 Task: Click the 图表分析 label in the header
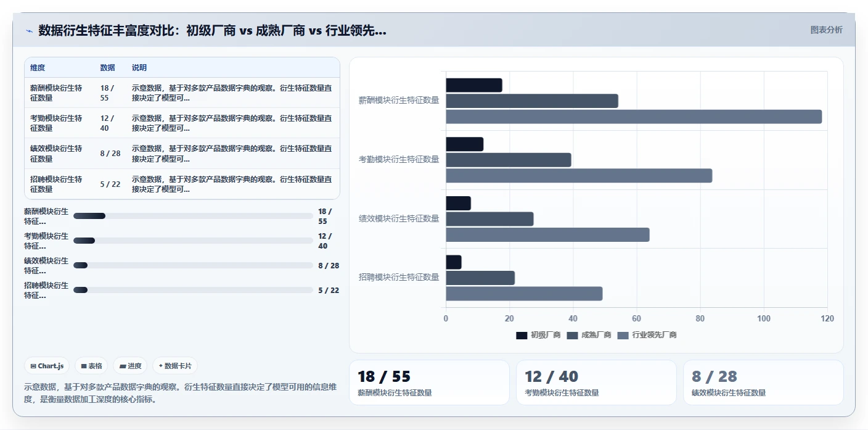[x=826, y=30]
